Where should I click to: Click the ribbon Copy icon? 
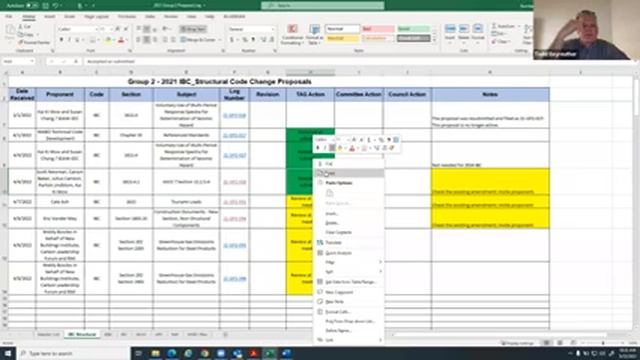click(x=21, y=34)
